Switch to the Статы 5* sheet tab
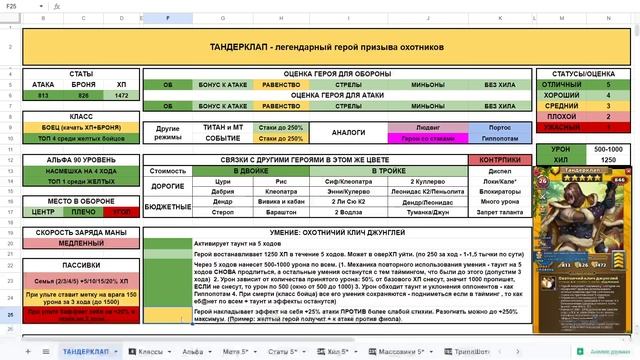Image resolution: width=640 pixels, height=360 pixels. click(282, 351)
